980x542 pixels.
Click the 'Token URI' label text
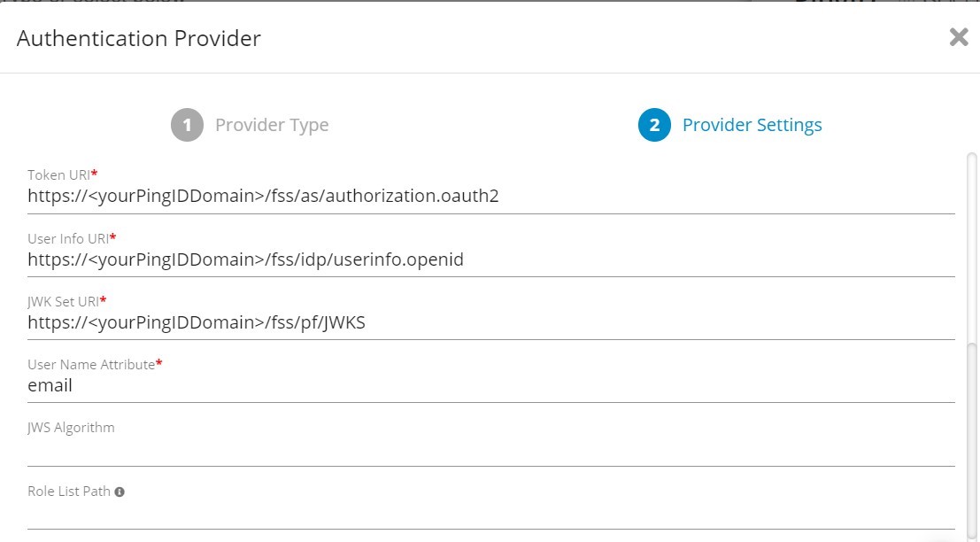[58, 175]
